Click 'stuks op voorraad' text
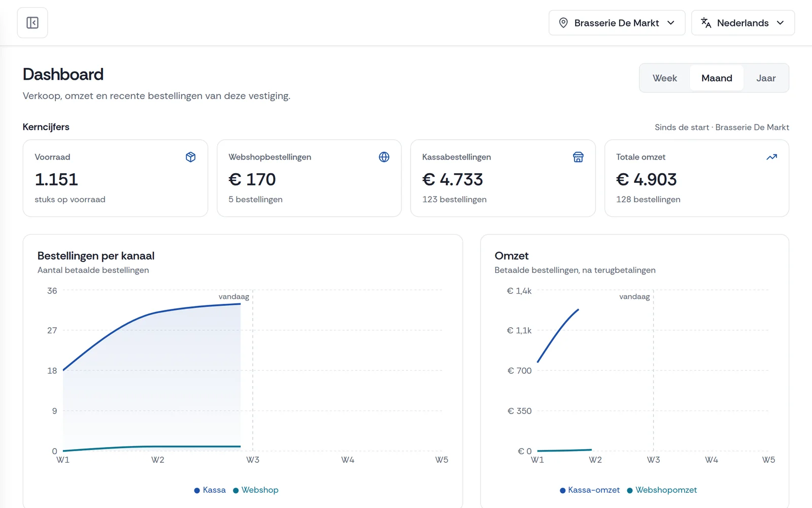Screen dimensions: 812x508 point(70,200)
